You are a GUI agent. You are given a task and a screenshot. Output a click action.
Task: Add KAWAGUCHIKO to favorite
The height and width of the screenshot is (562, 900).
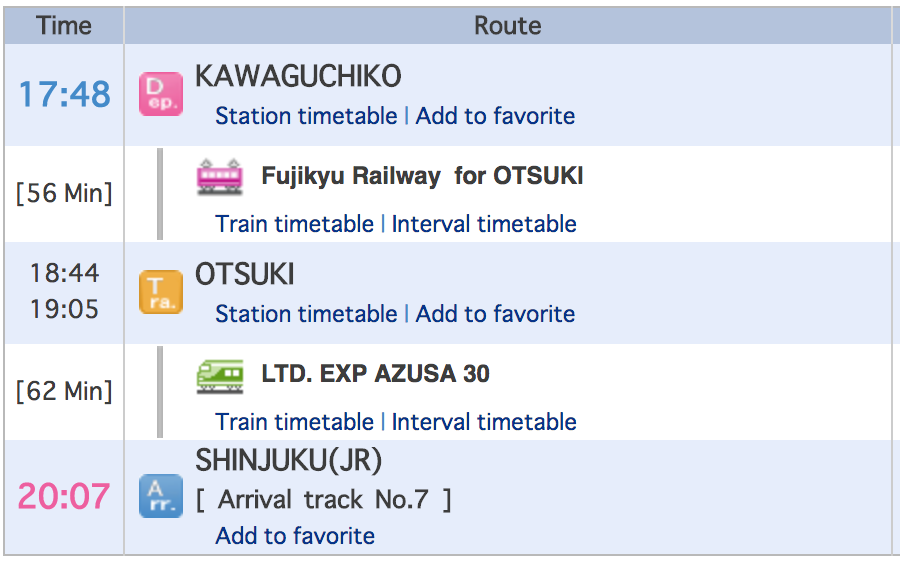pos(495,116)
